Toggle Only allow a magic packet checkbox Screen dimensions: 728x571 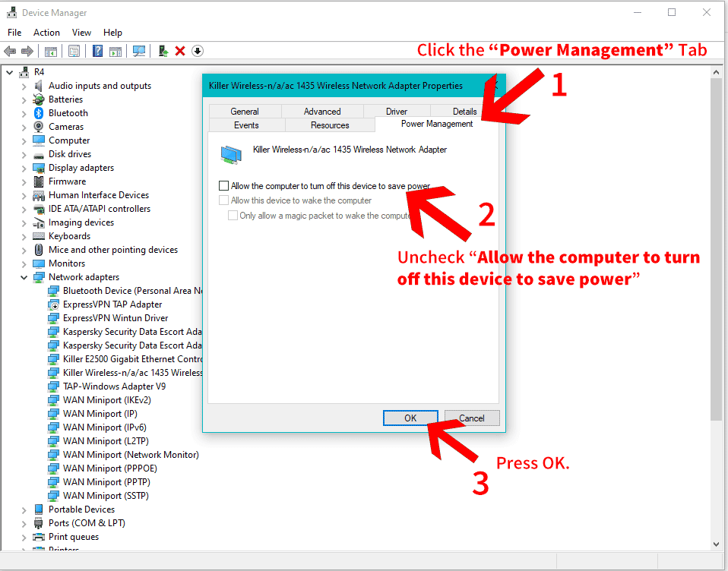tap(233, 215)
